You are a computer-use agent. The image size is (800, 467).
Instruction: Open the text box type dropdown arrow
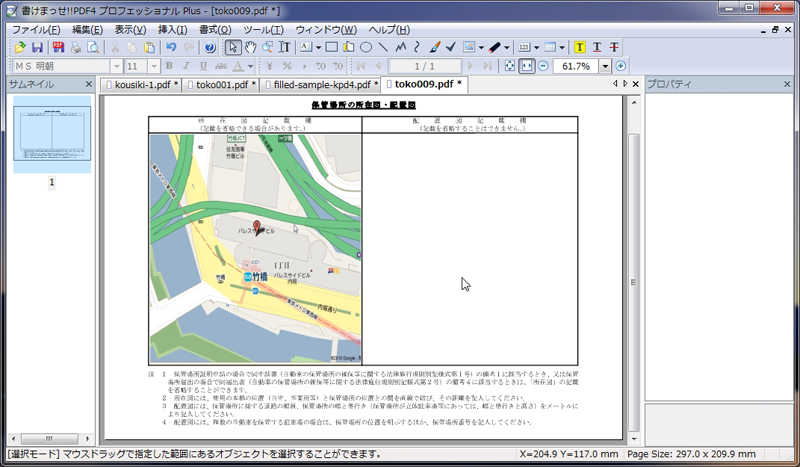(x=318, y=47)
